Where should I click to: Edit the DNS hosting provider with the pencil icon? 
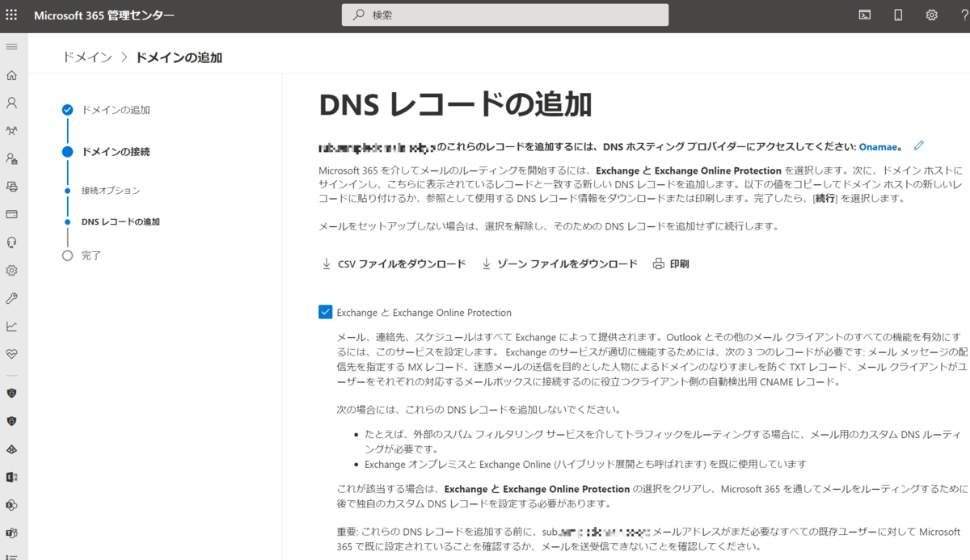coord(918,145)
